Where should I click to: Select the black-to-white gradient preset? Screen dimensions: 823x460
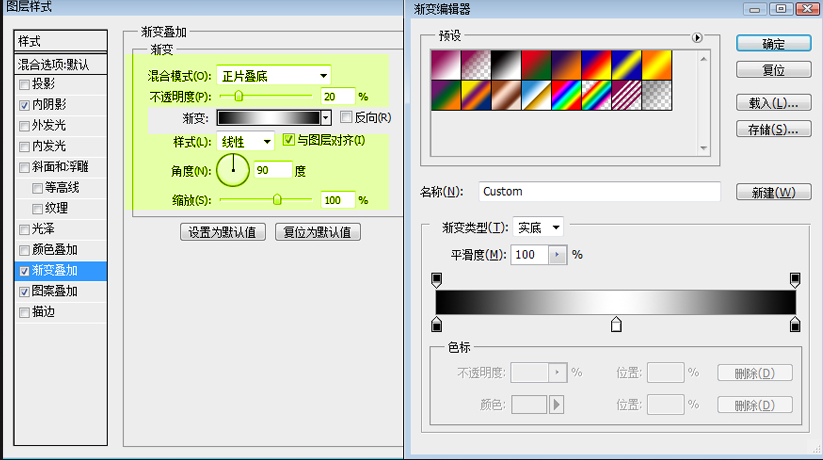[504, 65]
